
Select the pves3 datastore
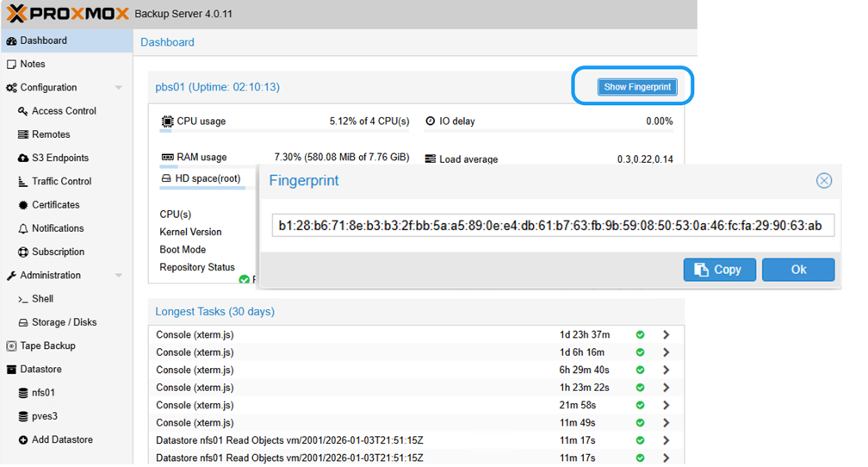tap(45, 416)
